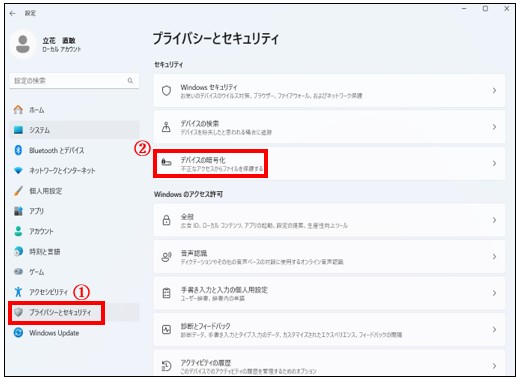Open Windows Update page
Screen dimensions: 517x377
74,333
